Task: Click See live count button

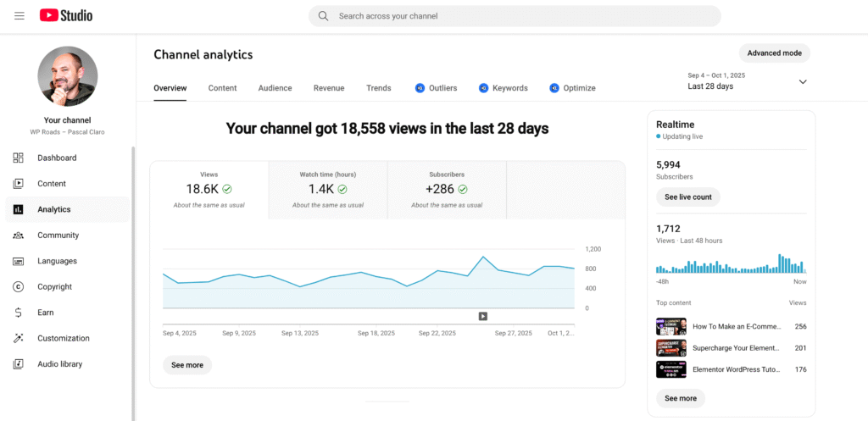Action: point(687,197)
